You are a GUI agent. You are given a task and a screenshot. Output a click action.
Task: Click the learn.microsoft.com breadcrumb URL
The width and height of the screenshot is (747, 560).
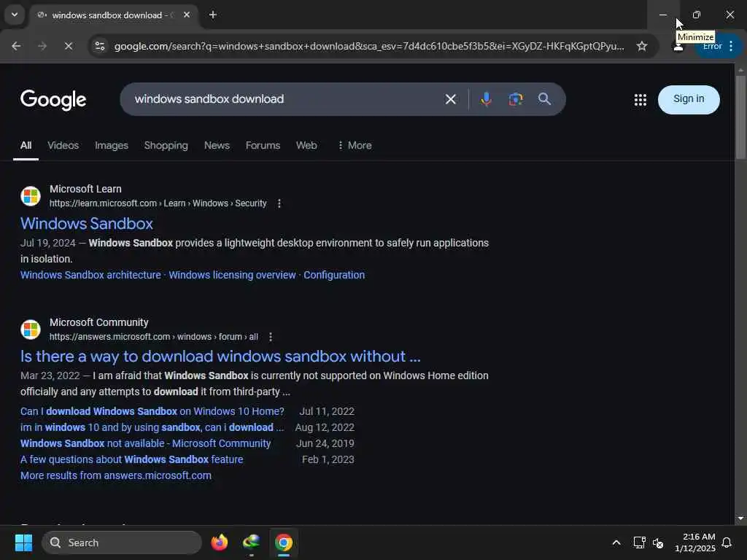158,203
